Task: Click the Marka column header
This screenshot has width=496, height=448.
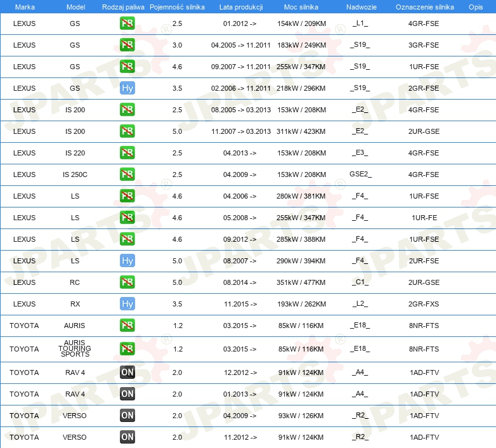Action: pos(25,7)
